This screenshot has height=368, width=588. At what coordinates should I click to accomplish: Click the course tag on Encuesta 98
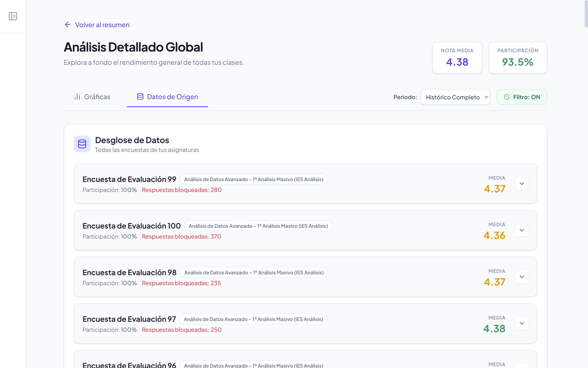coord(254,272)
